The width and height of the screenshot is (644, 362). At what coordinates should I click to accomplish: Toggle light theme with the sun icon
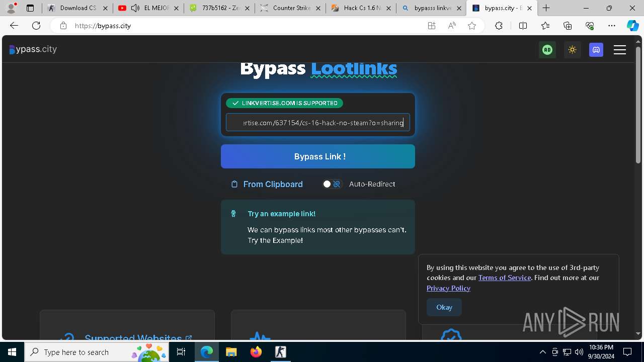point(572,50)
